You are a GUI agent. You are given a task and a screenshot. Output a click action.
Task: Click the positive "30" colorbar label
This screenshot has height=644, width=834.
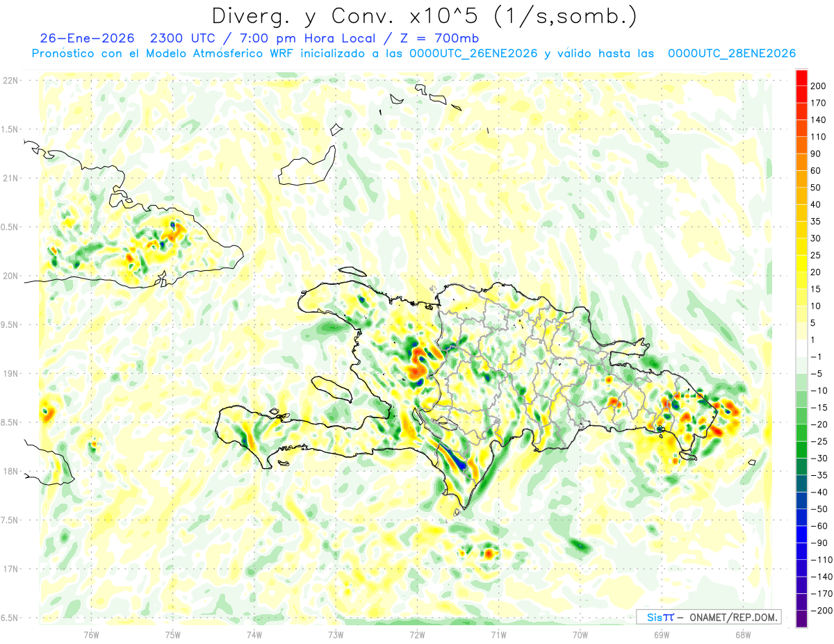click(x=817, y=238)
